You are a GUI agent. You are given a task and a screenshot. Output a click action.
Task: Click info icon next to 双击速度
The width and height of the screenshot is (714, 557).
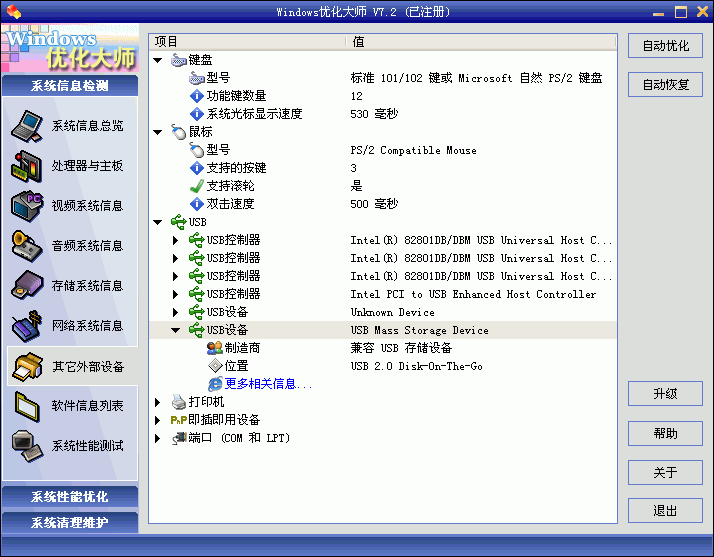(197, 204)
